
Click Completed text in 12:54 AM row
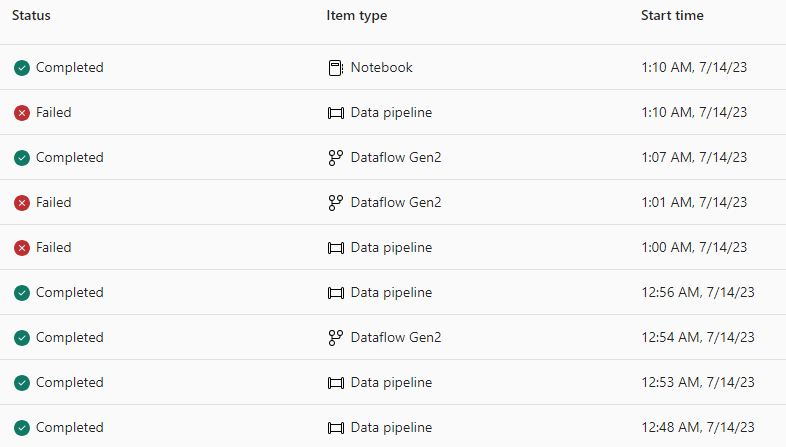click(70, 337)
